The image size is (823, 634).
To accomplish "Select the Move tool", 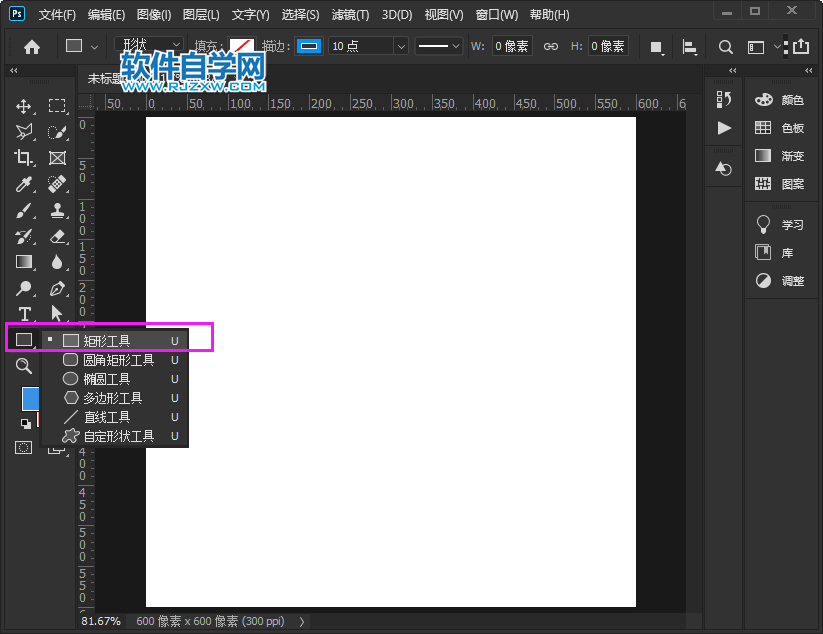I will pos(24,106).
